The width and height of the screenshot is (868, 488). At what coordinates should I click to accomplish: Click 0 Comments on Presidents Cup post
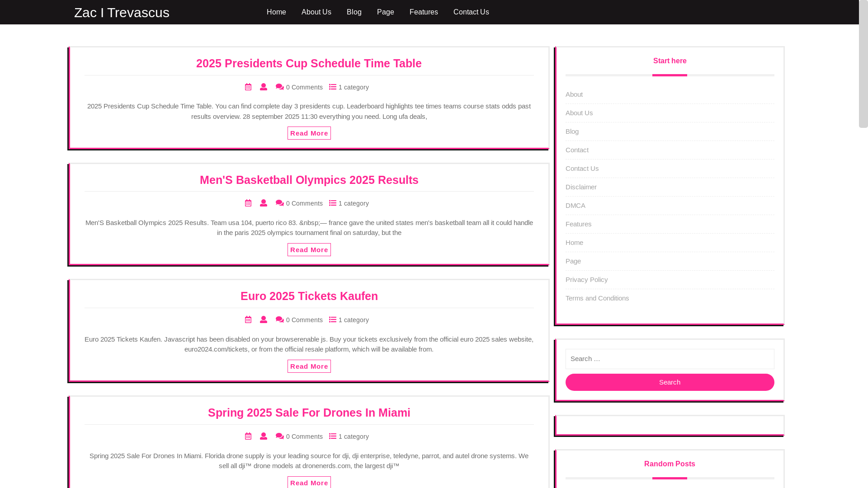coord(304,87)
